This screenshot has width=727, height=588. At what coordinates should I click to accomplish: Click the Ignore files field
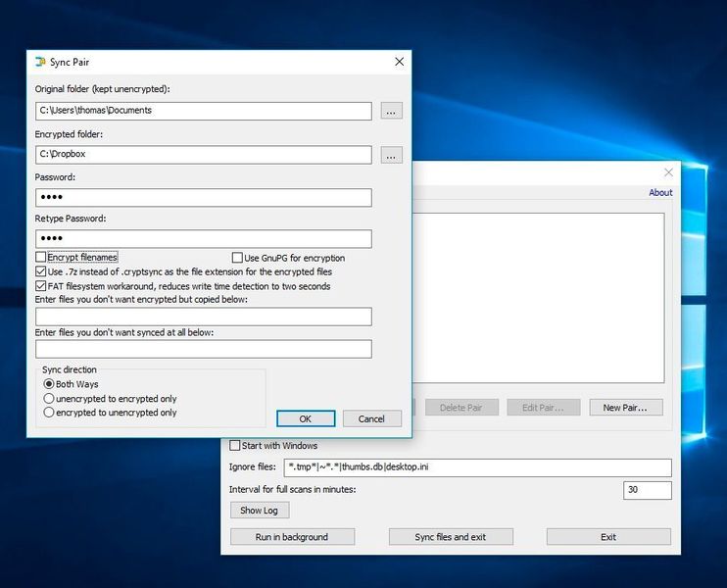coord(477,467)
